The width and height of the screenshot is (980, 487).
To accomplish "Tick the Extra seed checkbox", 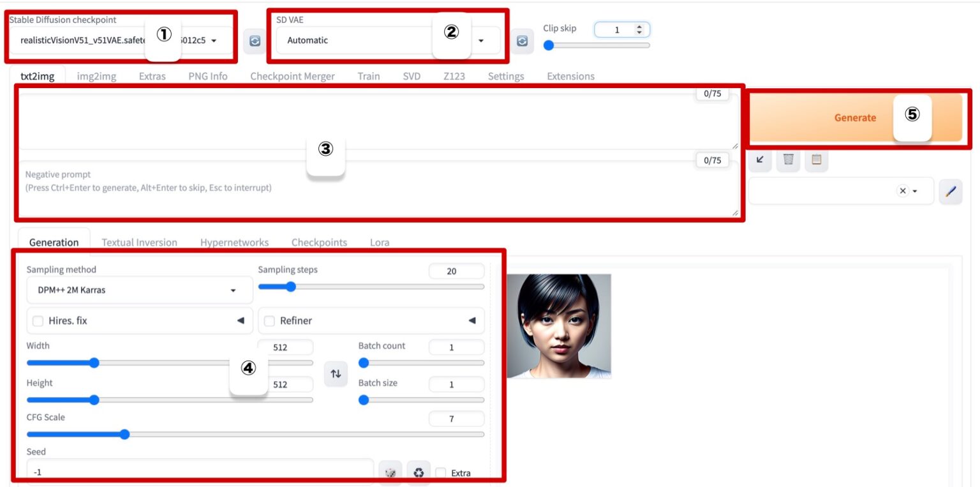I will (x=441, y=473).
